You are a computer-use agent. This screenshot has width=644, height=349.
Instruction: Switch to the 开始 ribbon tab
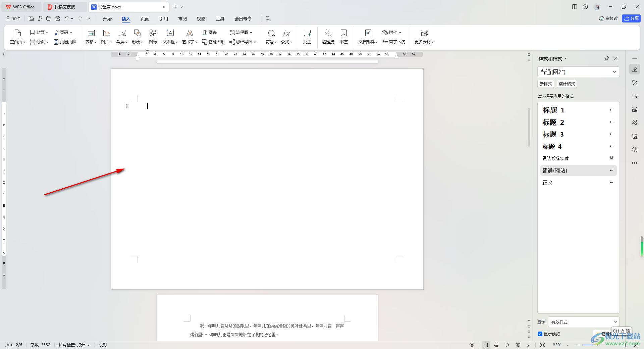107,19
